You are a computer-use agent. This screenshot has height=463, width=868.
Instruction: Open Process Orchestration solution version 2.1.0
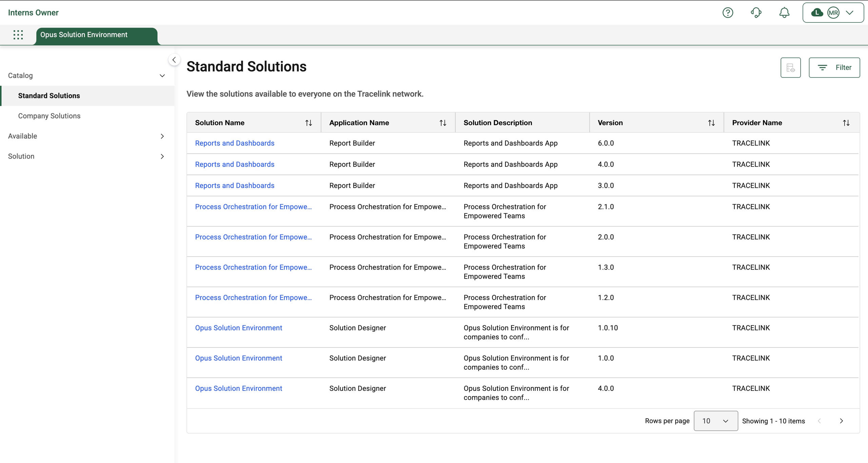click(x=253, y=207)
